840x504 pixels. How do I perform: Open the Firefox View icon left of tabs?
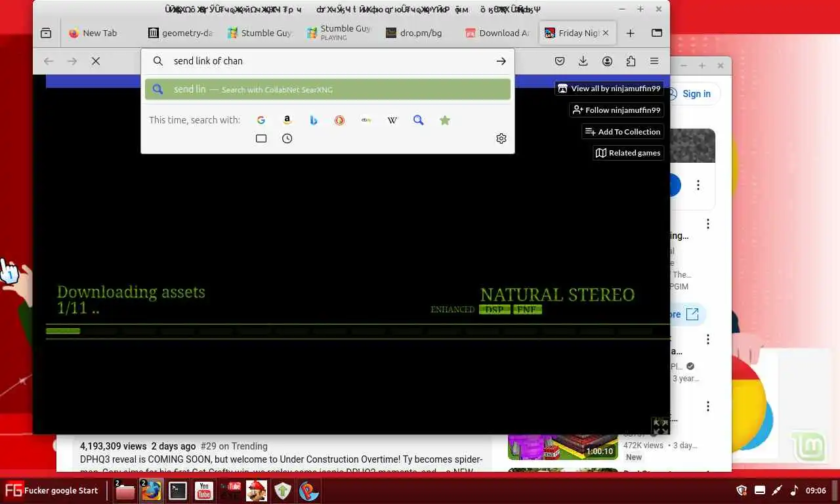(46, 33)
